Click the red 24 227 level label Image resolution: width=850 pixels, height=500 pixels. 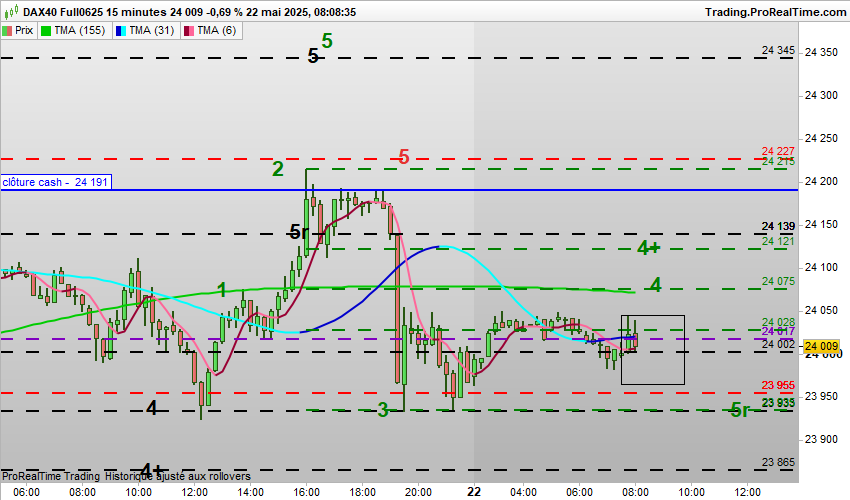(778, 151)
